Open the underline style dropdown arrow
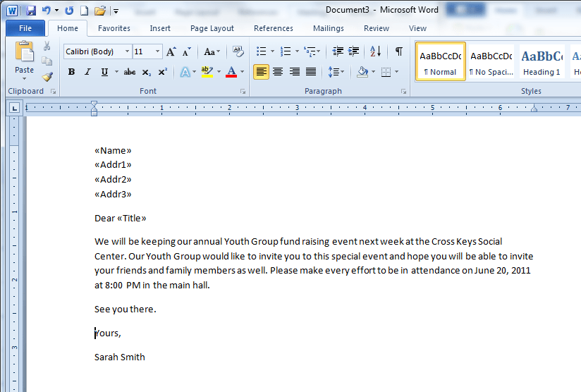Viewport: 581px width, 392px height. 116,72
